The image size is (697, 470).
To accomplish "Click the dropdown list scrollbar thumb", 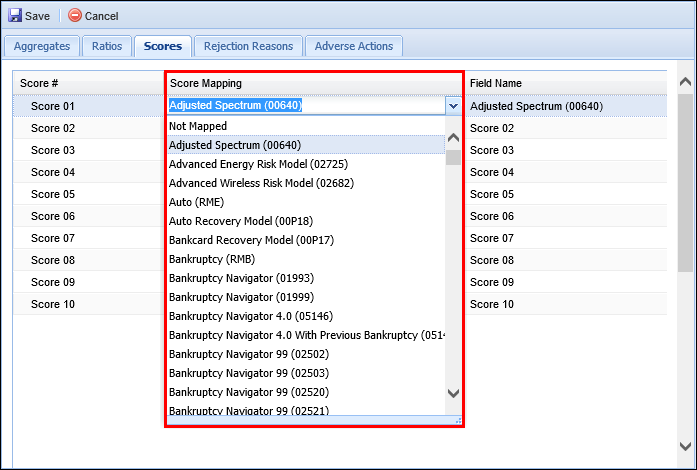I will coord(453,157).
